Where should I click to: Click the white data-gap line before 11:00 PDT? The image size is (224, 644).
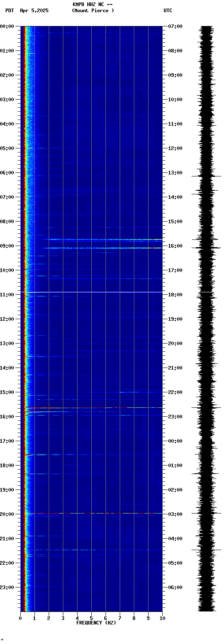[x=91, y=292]
